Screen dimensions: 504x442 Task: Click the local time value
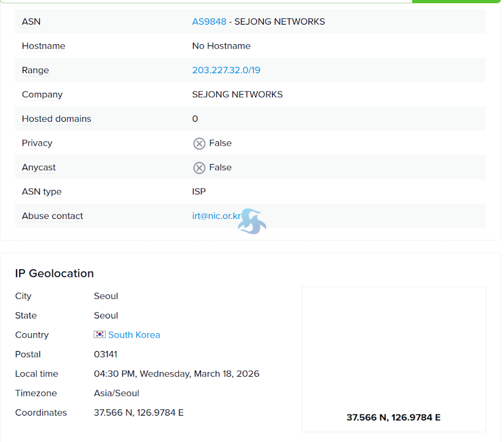(176, 374)
